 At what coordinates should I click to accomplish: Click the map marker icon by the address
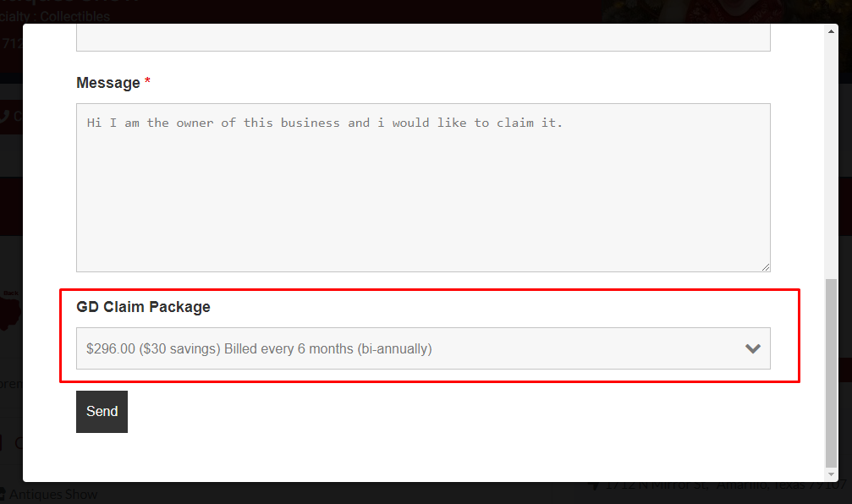[x=594, y=485]
